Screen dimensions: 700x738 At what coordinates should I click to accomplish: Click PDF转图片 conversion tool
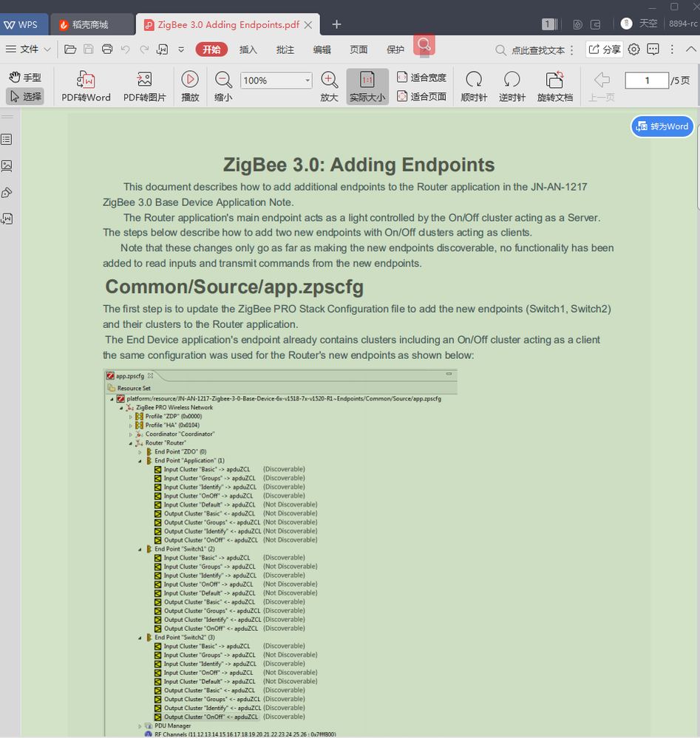click(x=145, y=86)
